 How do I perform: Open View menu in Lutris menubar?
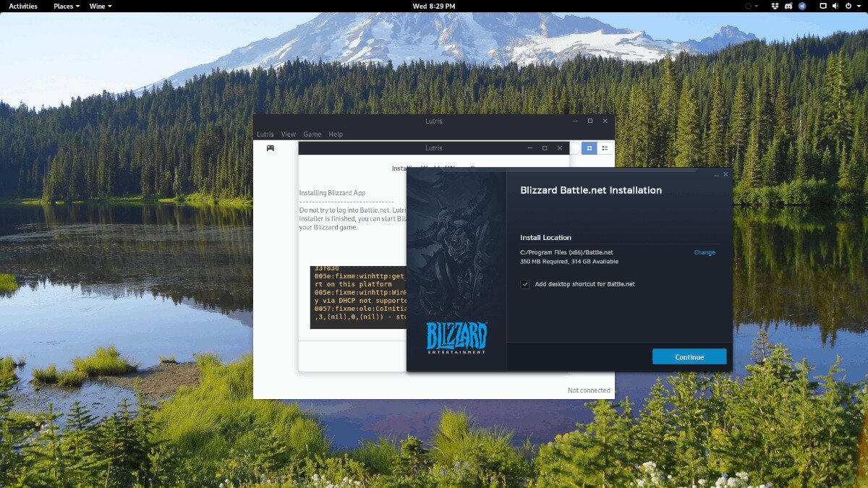[x=288, y=134]
